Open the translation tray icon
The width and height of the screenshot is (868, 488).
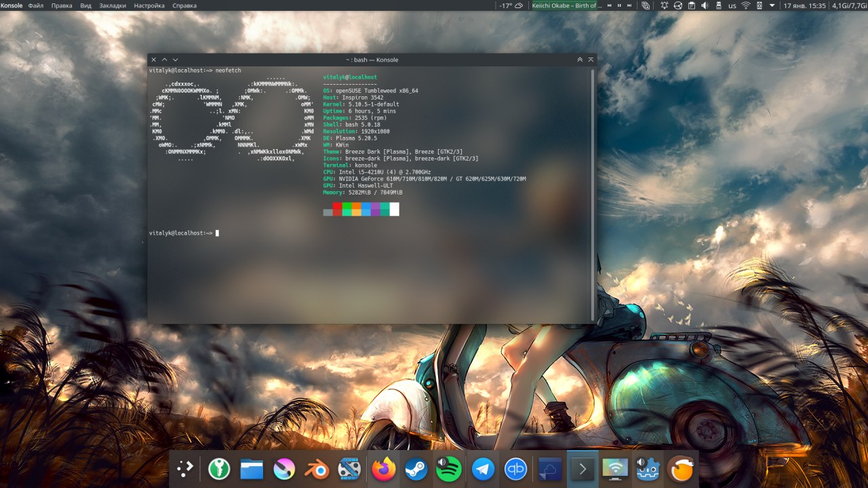coord(645,5)
